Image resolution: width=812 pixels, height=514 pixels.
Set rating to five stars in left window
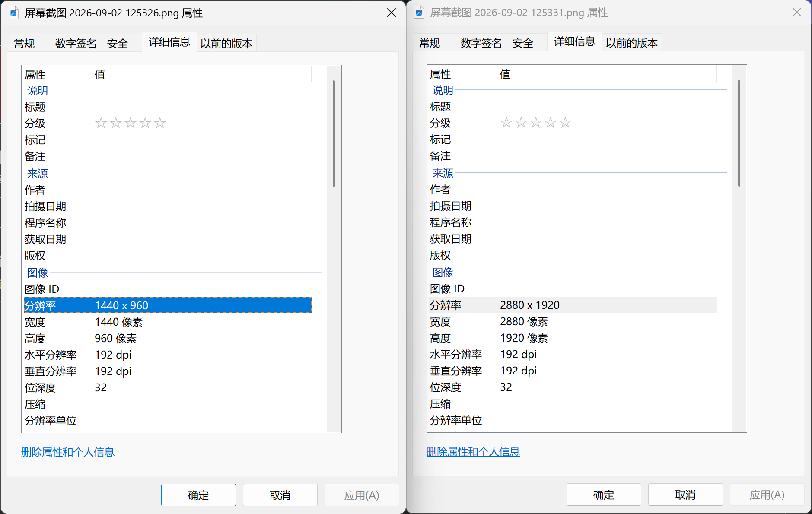160,123
